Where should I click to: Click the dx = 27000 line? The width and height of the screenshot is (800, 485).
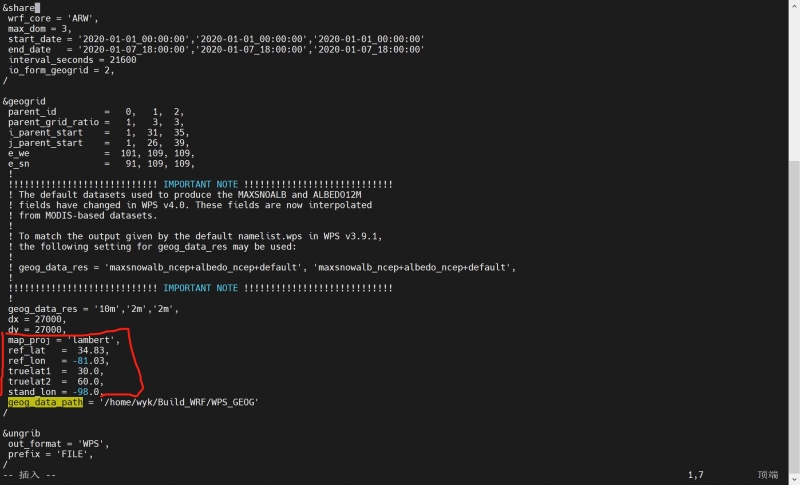(x=38, y=319)
